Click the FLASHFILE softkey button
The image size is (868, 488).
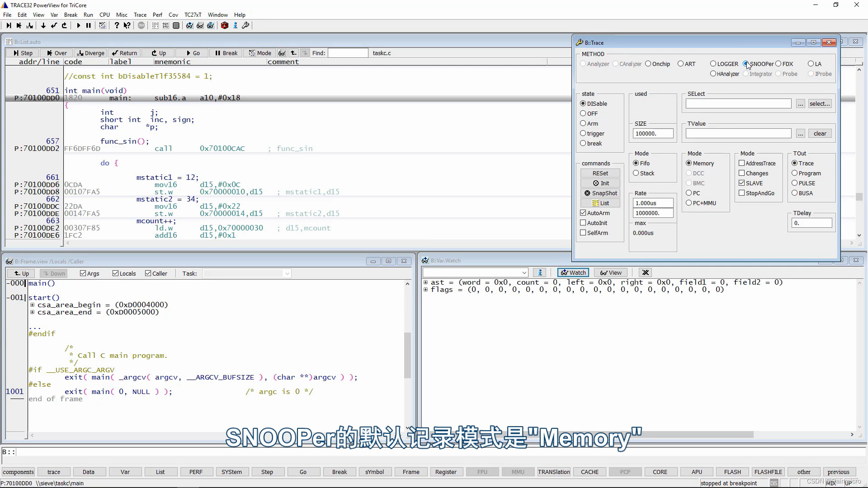click(x=768, y=472)
